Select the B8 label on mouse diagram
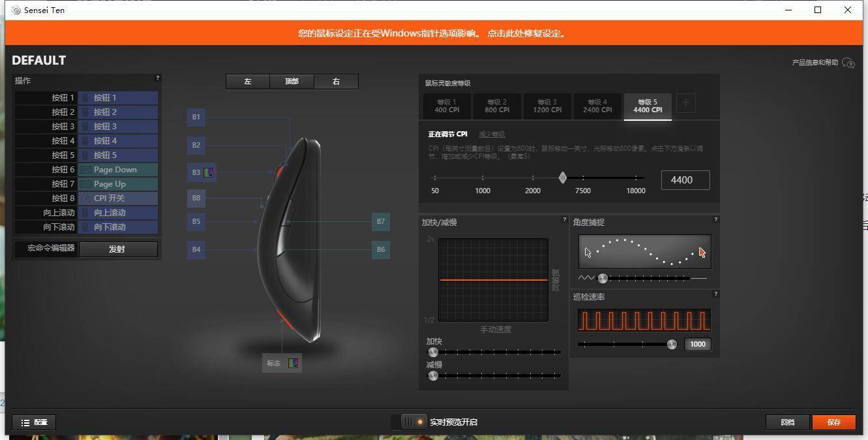Image resolution: width=868 pixels, height=440 pixels. click(x=196, y=198)
